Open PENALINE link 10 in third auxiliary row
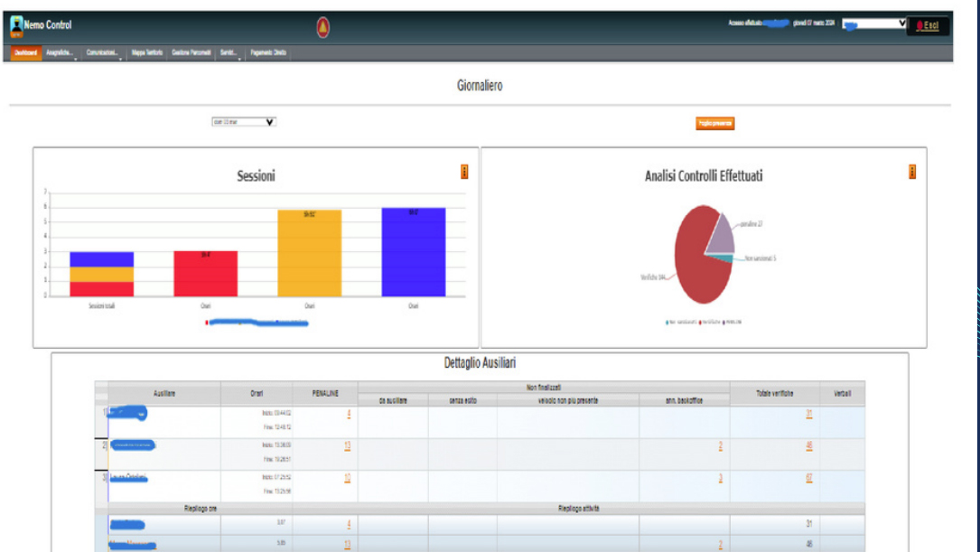The height and width of the screenshot is (552, 980). (348, 478)
